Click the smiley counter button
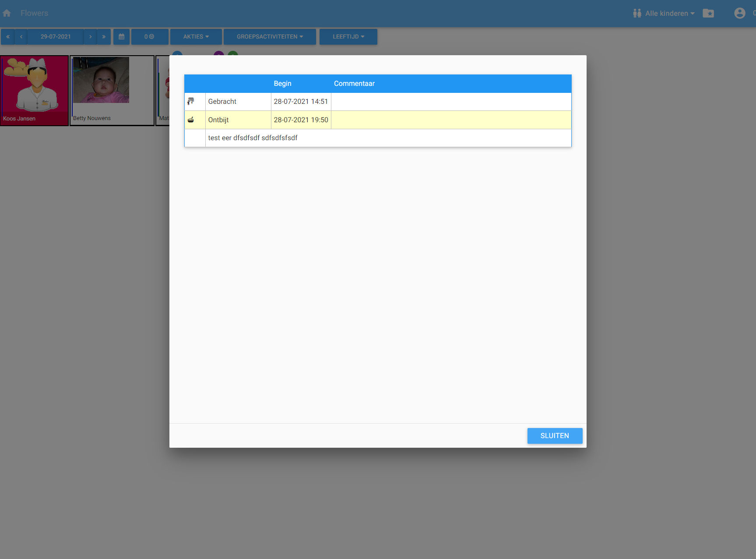The height and width of the screenshot is (559, 756). 149,37
